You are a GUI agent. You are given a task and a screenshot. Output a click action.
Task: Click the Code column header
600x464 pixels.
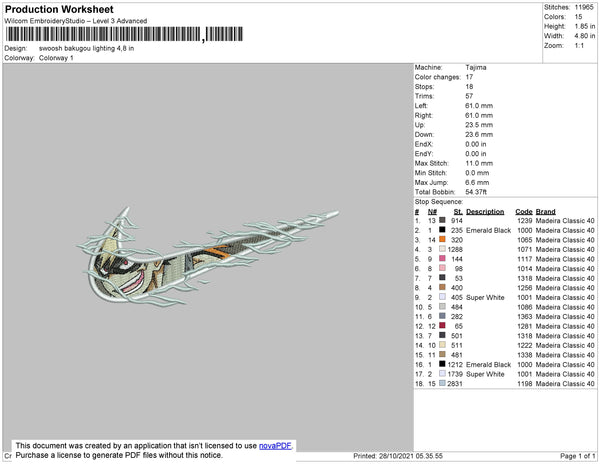point(523,212)
